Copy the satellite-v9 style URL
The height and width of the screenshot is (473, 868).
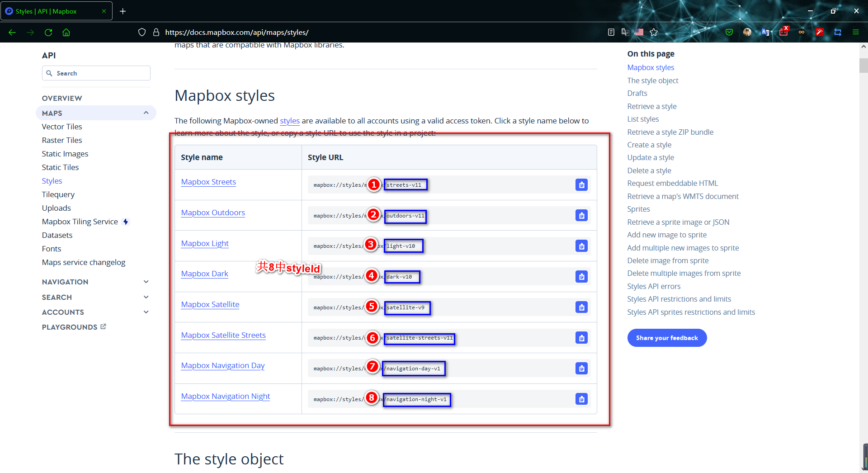(581, 307)
